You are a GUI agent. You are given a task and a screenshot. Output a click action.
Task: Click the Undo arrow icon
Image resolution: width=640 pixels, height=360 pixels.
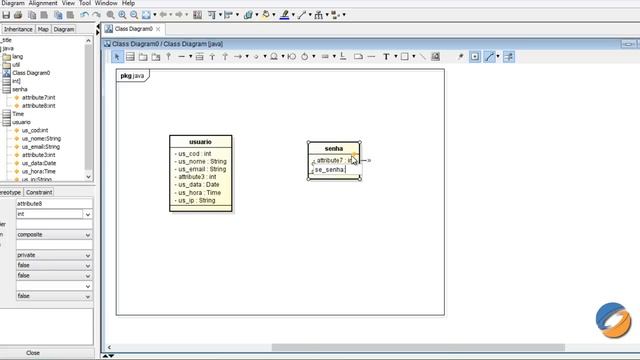84,15
